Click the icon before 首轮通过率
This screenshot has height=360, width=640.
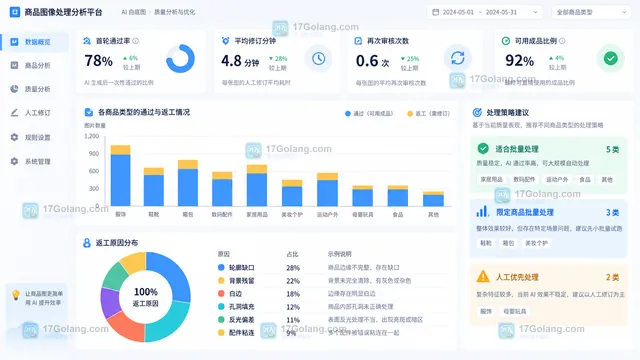(x=87, y=41)
